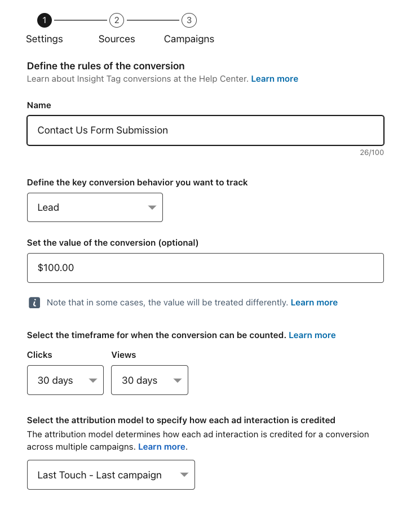Go to the Sources step label
420x528 pixels.
point(117,39)
